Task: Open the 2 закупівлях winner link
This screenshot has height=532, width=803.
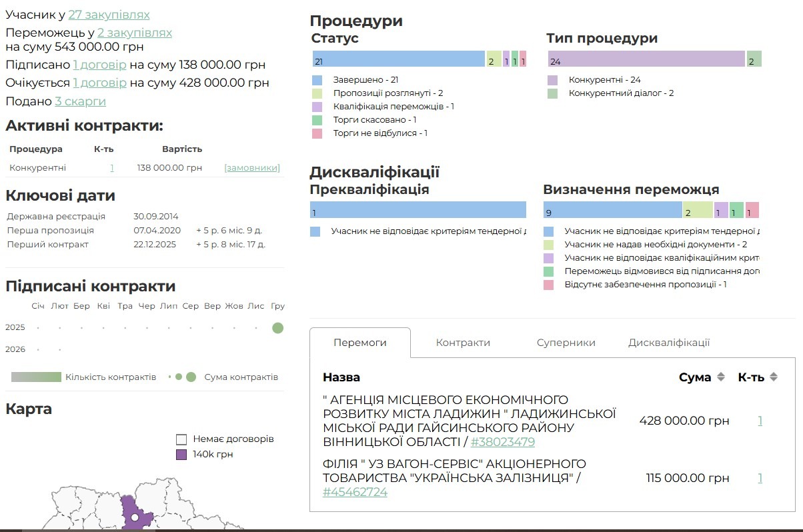Action: [134, 33]
